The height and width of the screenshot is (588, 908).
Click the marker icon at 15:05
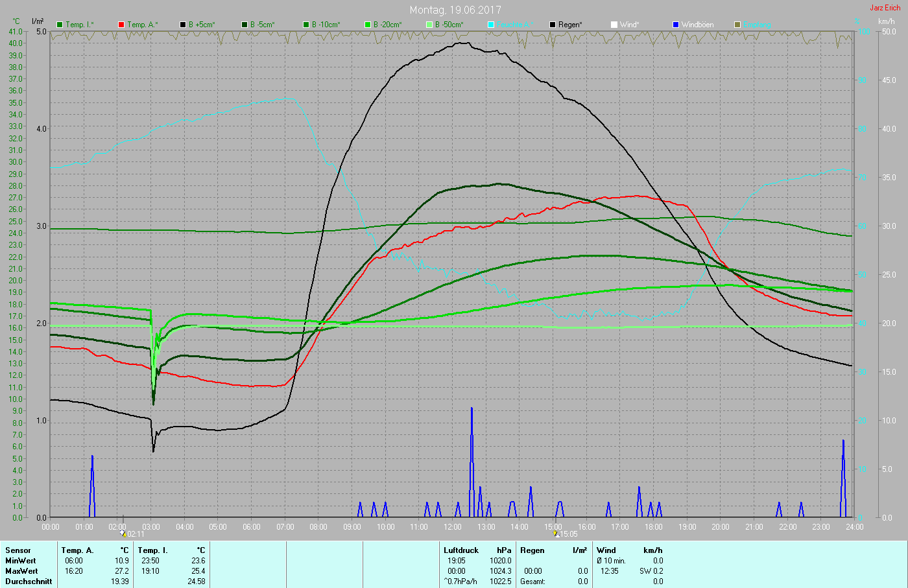[556, 534]
